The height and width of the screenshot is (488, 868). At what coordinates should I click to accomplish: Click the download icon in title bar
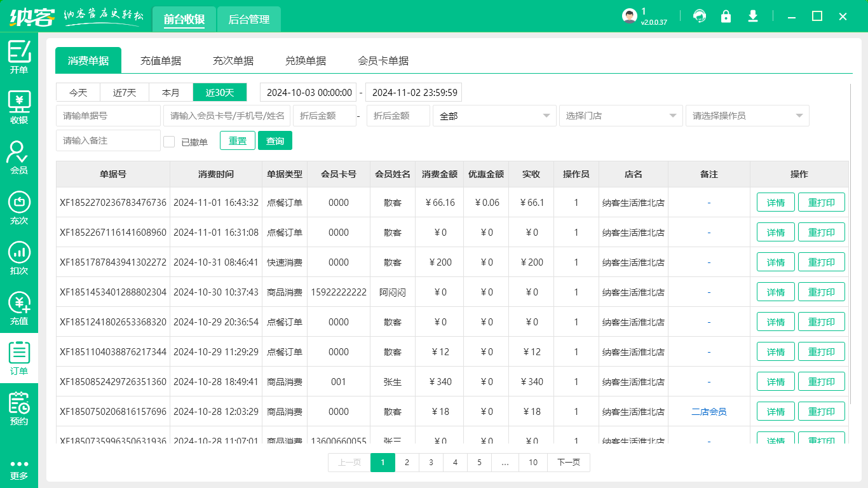[x=753, y=17]
